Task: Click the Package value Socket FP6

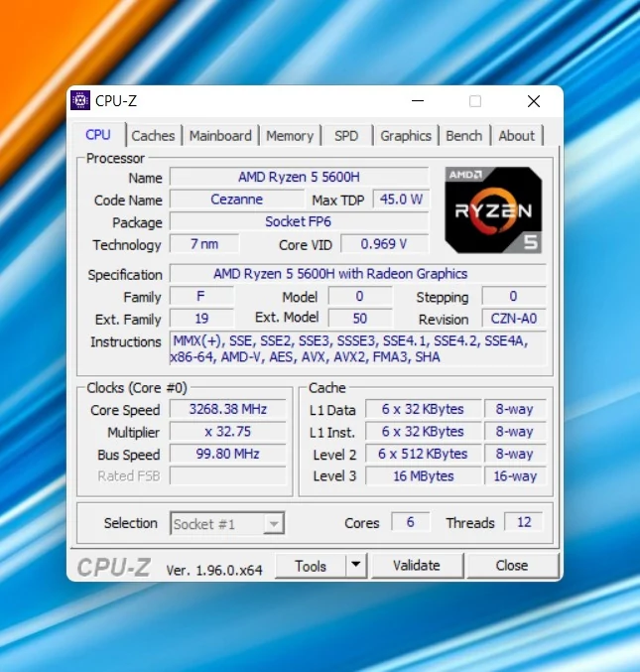Action: [299, 221]
